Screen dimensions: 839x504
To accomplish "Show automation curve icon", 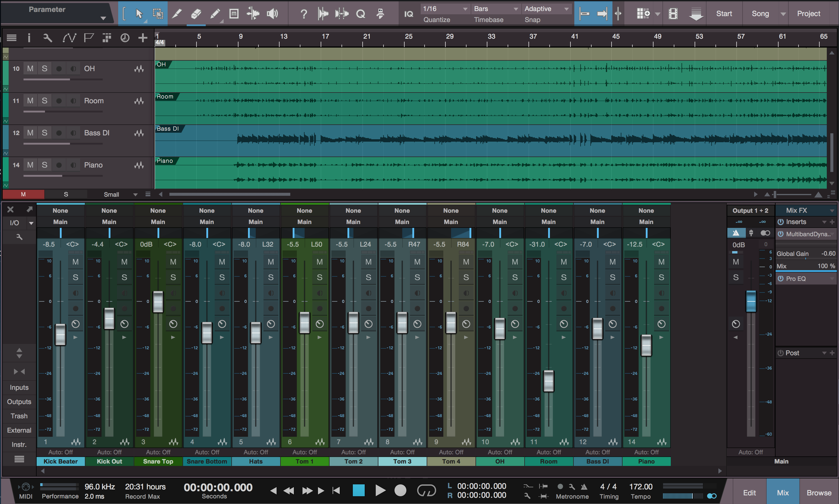I will click(x=69, y=38).
